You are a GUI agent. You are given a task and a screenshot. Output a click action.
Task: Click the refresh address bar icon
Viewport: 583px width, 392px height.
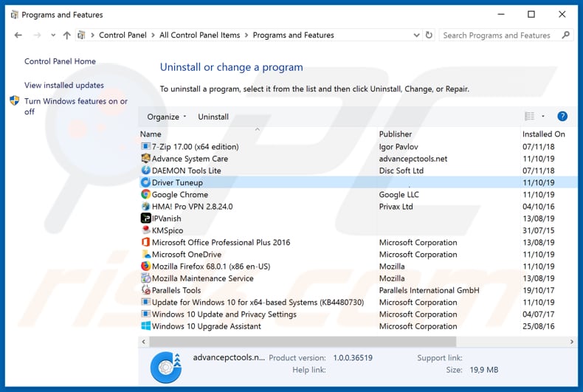click(x=429, y=35)
